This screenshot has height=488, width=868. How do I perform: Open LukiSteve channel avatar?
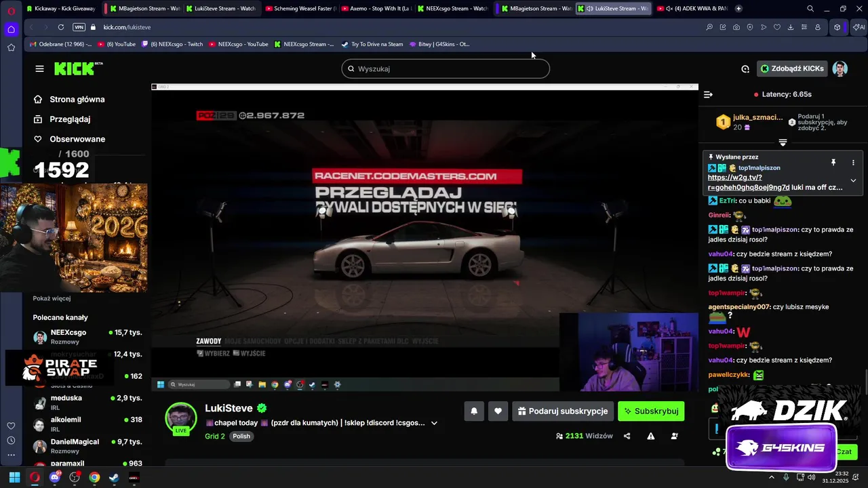point(181,418)
